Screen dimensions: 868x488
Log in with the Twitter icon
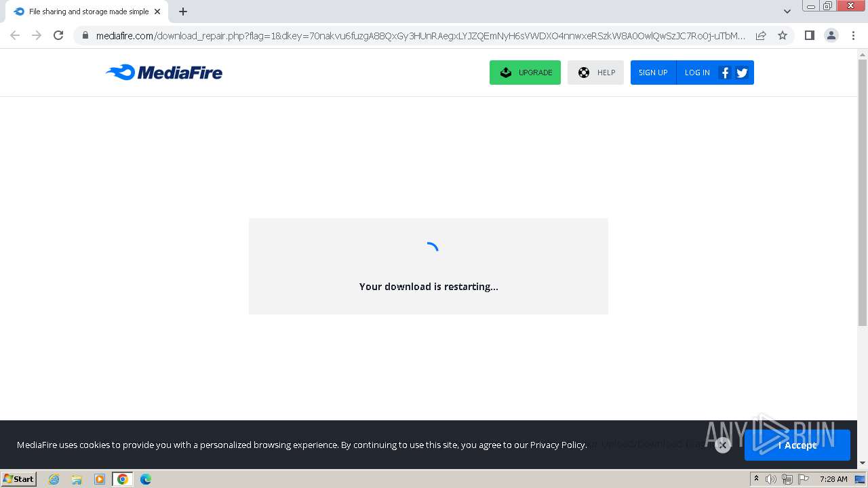742,73
